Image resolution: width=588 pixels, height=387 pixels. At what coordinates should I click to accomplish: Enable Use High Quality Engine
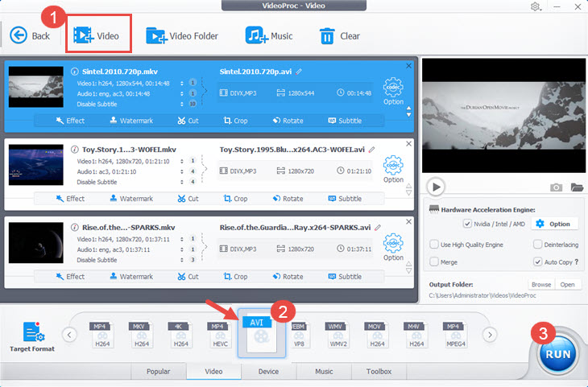tap(434, 245)
